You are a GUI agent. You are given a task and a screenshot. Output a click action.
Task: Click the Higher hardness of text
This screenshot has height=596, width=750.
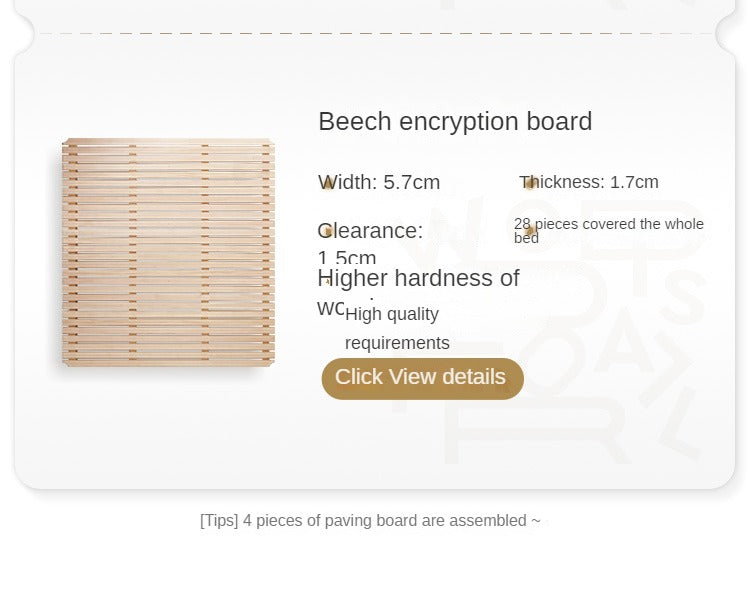[x=418, y=278]
